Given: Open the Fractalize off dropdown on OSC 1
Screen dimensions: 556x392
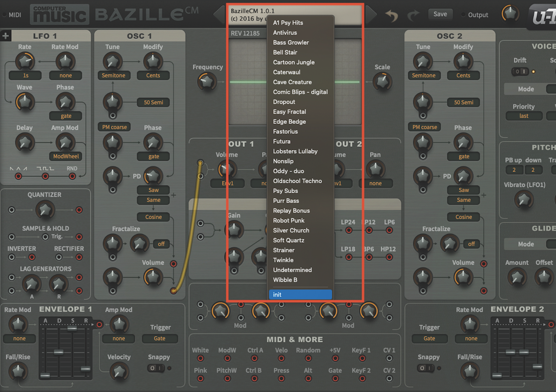Looking at the screenshot, I should (161, 244).
